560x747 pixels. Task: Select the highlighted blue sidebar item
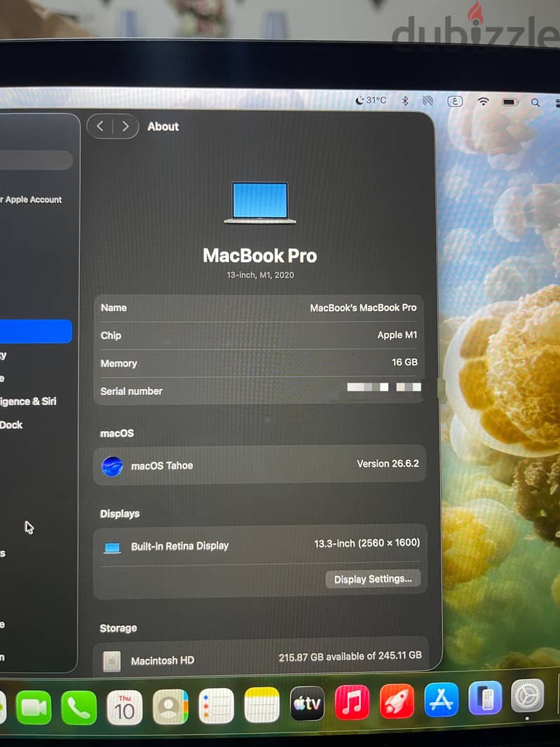36,331
